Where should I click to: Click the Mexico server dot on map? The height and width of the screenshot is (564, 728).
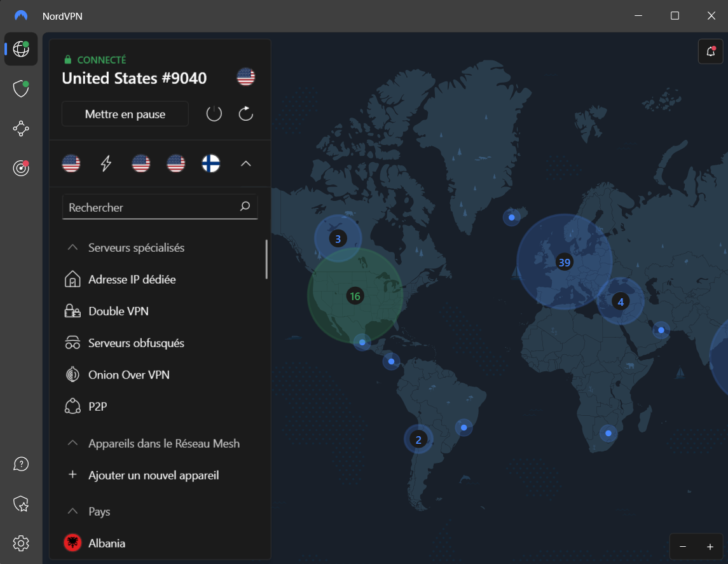pos(362,342)
